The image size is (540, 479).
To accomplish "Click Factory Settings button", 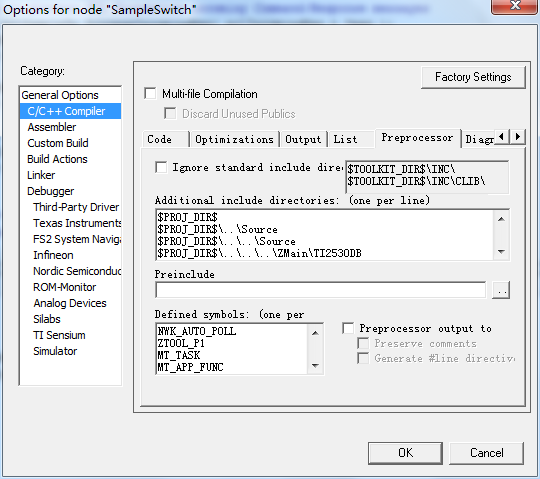I will (473, 77).
